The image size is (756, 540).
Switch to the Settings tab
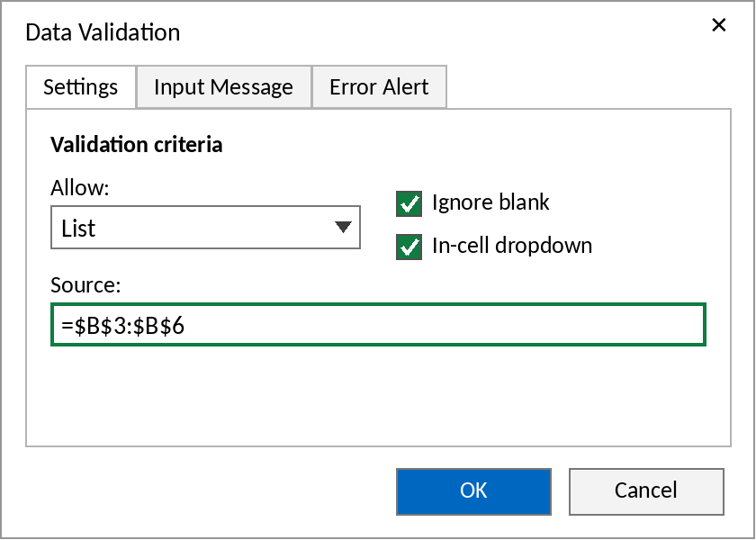[x=81, y=87]
